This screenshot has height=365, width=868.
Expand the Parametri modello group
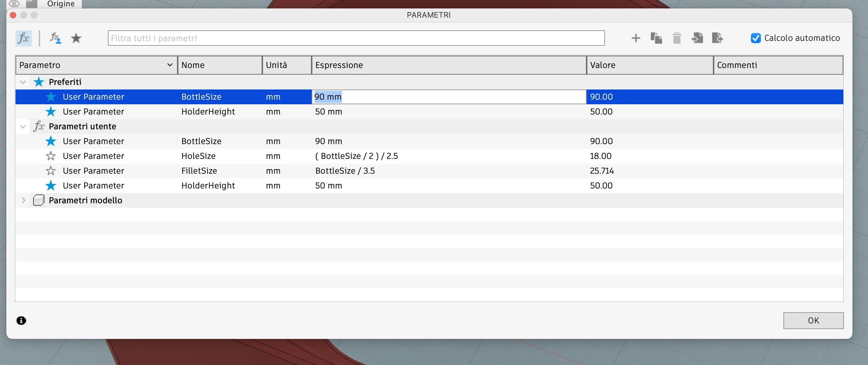(x=23, y=200)
